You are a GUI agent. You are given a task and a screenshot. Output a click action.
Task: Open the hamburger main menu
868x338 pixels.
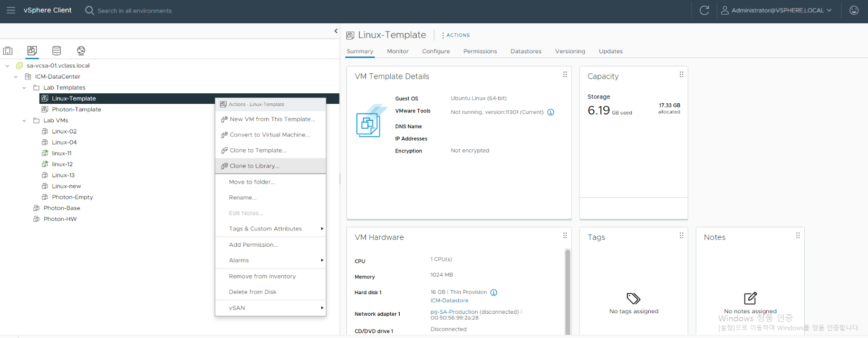coord(11,10)
